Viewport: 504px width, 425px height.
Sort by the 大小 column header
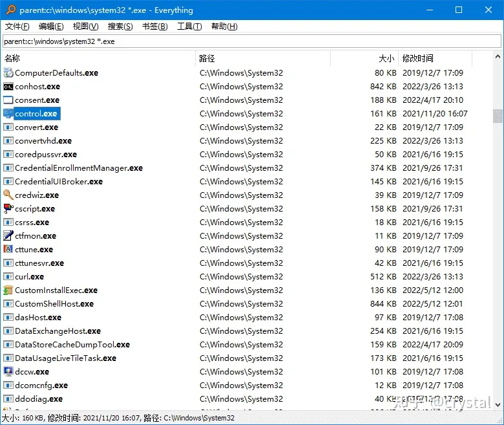click(x=365, y=58)
